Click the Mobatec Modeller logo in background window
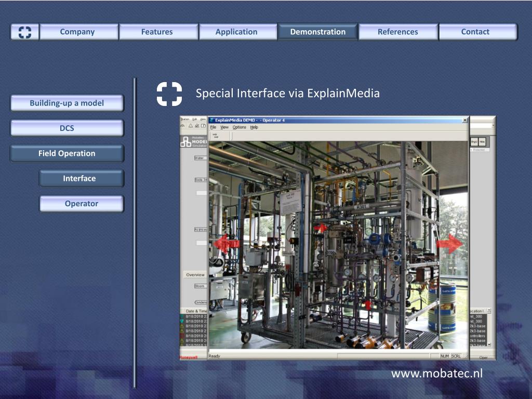 [x=193, y=141]
